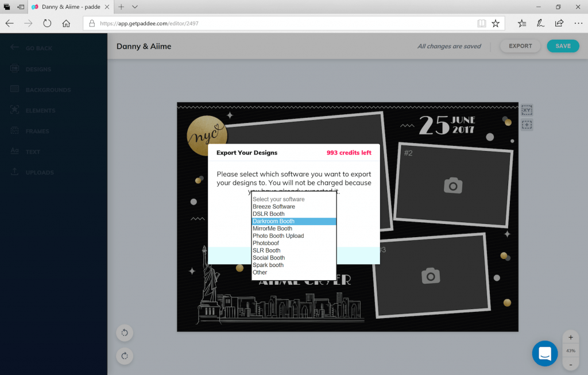Open reading view book icon
Viewport: 588px width, 375px height.
[482, 23]
